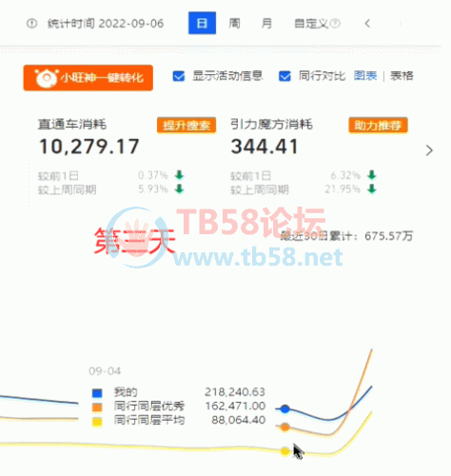The height and width of the screenshot is (476, 451).
Task: Toggle the 同行对比 checkbox
Action: tap(284, 76)
